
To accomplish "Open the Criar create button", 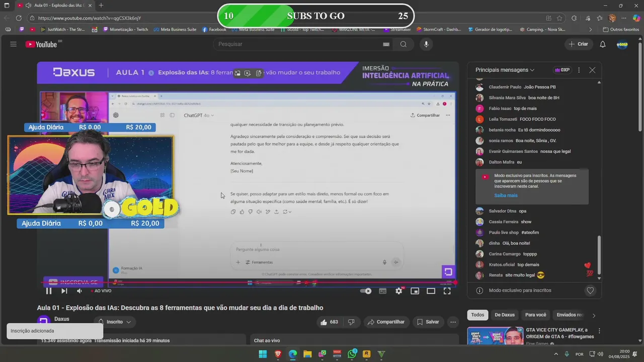I will coord(579,44).
